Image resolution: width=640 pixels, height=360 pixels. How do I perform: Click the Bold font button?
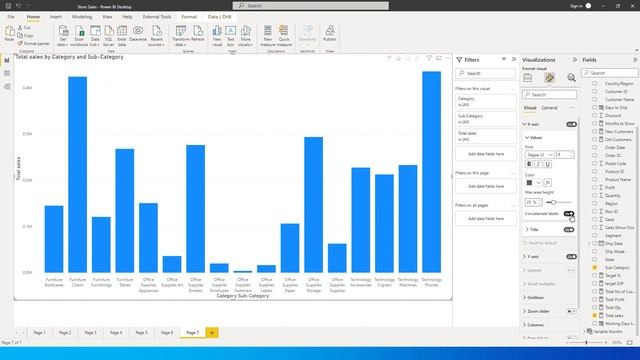529,164
